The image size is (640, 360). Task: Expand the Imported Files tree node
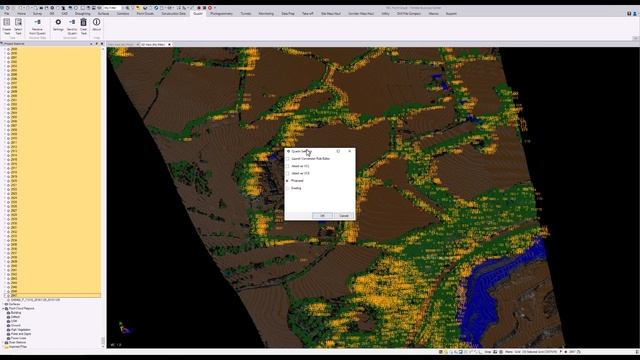click(3, 347)
